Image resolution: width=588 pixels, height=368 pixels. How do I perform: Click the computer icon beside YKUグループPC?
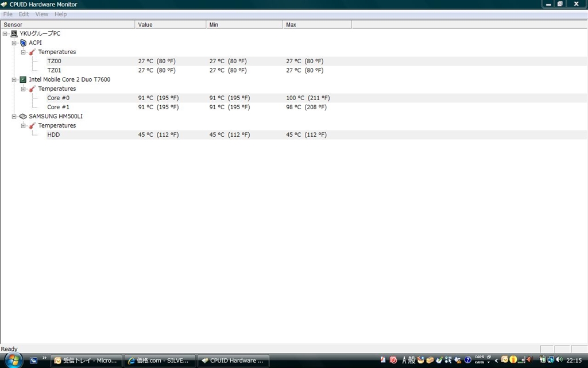click(x=14, y=33)
